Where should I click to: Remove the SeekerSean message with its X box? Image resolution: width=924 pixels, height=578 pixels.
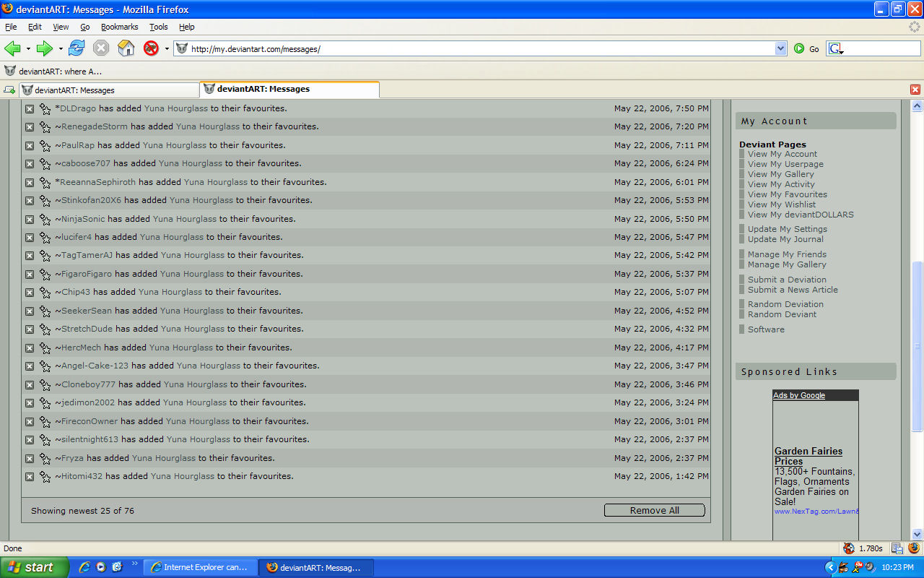click(x=30, y=311)
